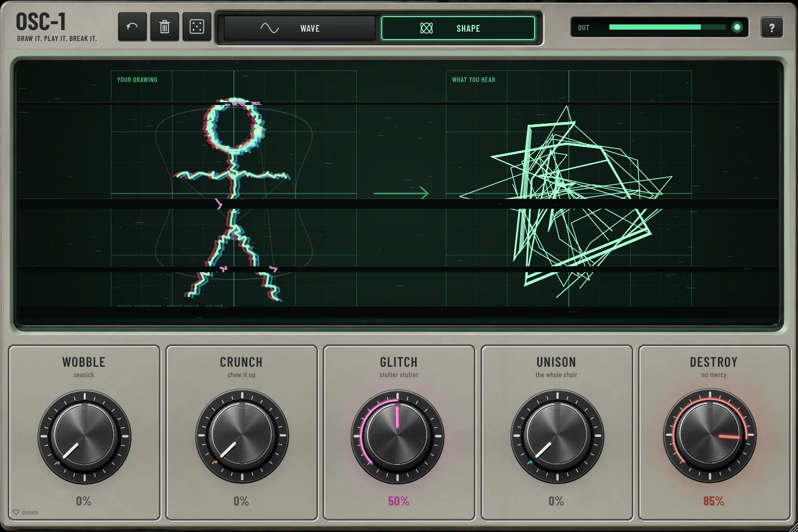The height and width of the screenshot is (532, 798).
Task: Clear the drawing with the trash icon
Action: tap(164, 26)
